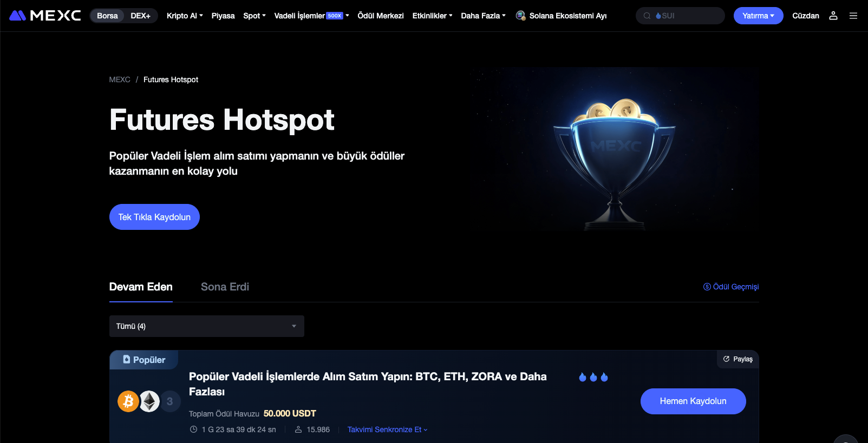Click the Popüler Vadeli İşlemlerde event title
Screen dimensions: 868x443
click(368, 384)
